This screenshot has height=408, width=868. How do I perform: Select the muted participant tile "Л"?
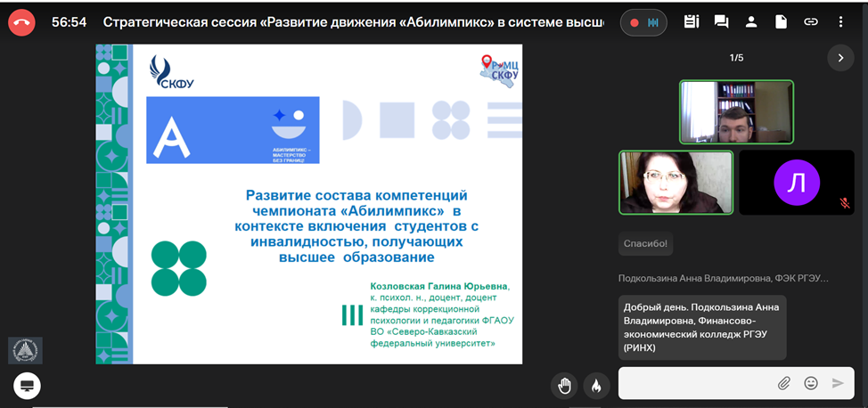coord(796,183)
